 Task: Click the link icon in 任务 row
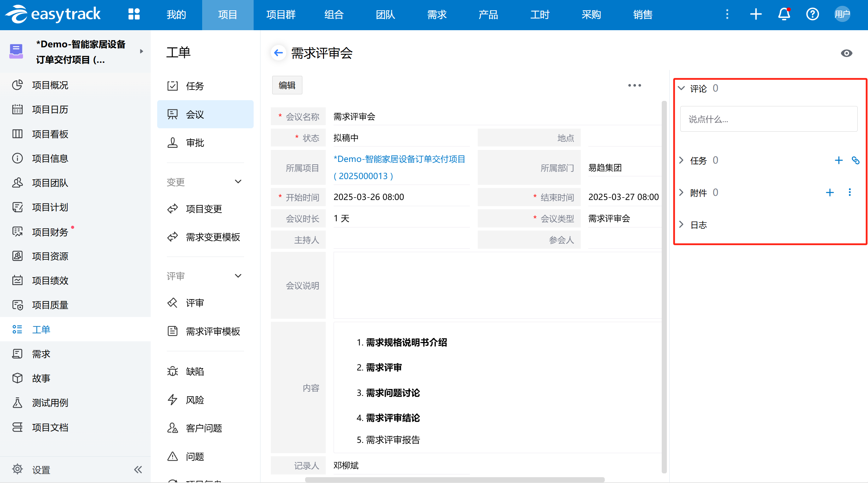tap(856, 160)
